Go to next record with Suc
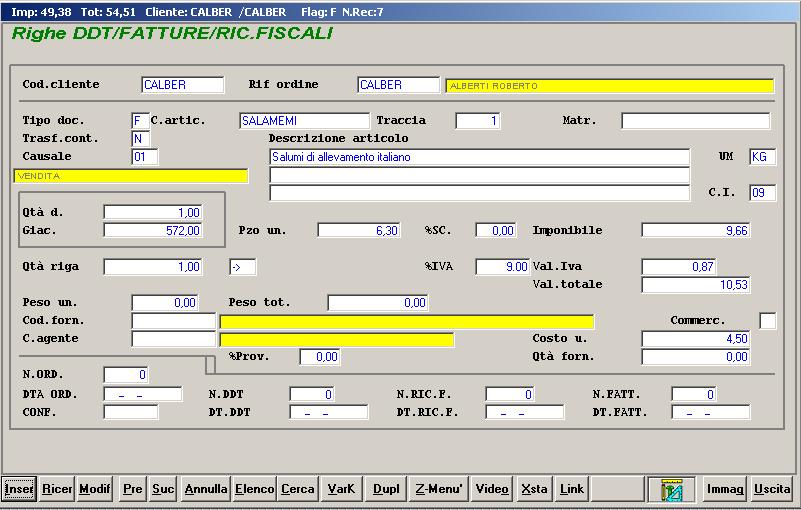Image resolution: width=801 pixels, height=510 pixels. point(163,489)
